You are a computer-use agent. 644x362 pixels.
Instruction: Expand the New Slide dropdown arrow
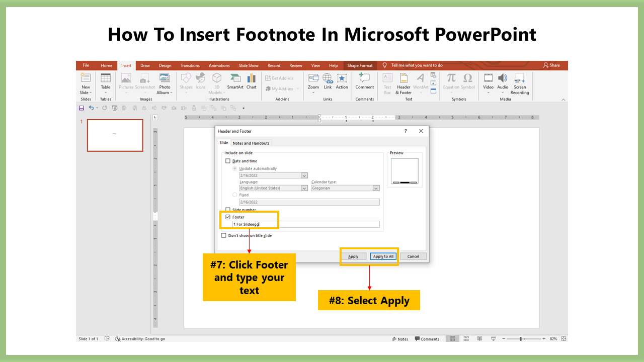[x=90, y=93]
